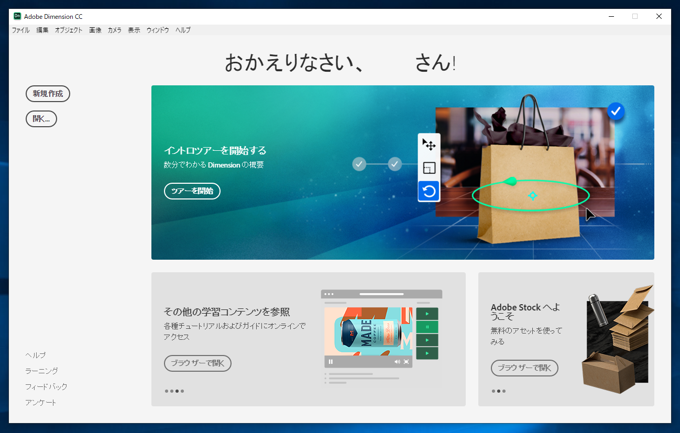
Task: Start the intro tour with ツアーを開始
Action: pos(192,191)
